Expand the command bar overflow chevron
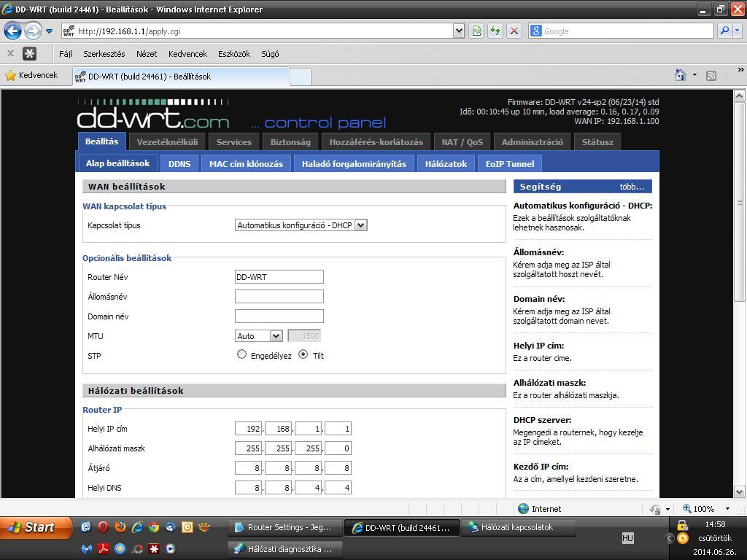 tap(740, 70)
